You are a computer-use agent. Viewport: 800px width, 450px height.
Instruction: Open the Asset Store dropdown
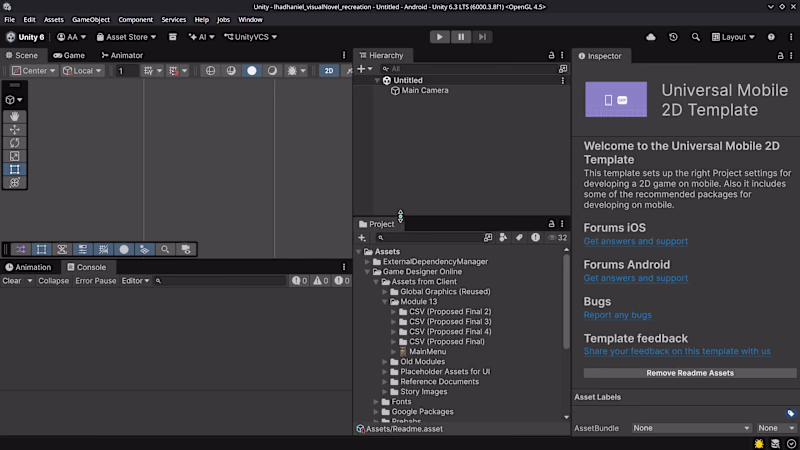click(x=126, y=37)
